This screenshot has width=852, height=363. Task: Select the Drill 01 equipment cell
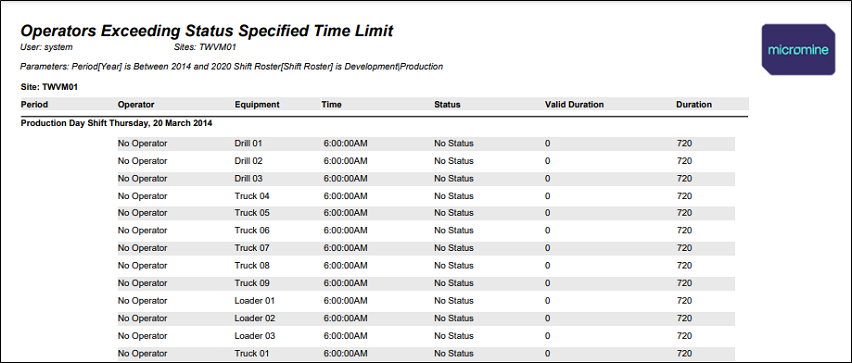[x=248, y=143]
